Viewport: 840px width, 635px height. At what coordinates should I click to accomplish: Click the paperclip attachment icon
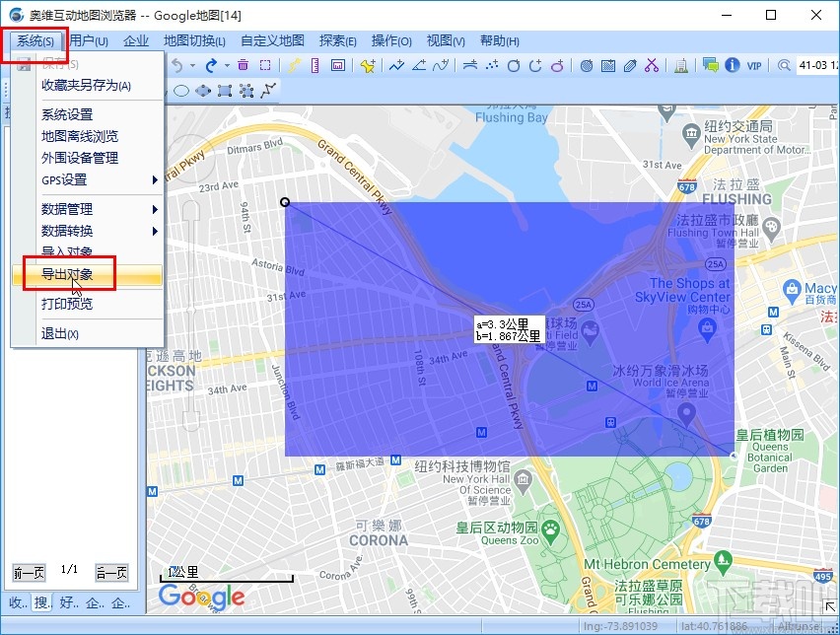point(630,65)
